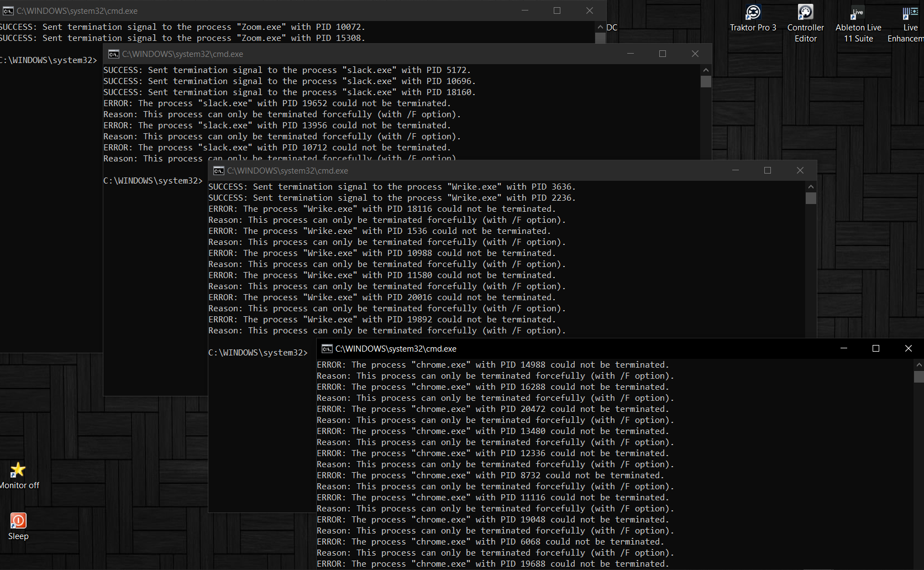Maximize the Wrike cmd window
Image resolution: width=924 pixels, height=570 pixels.
coord(767,170)
